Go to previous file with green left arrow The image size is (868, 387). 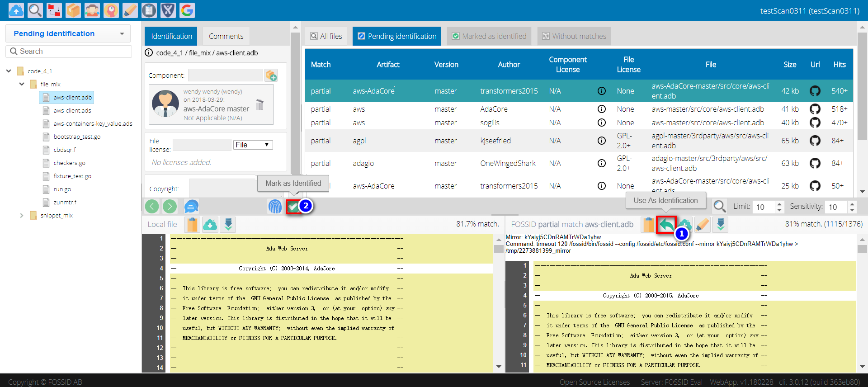click(152, 207)
